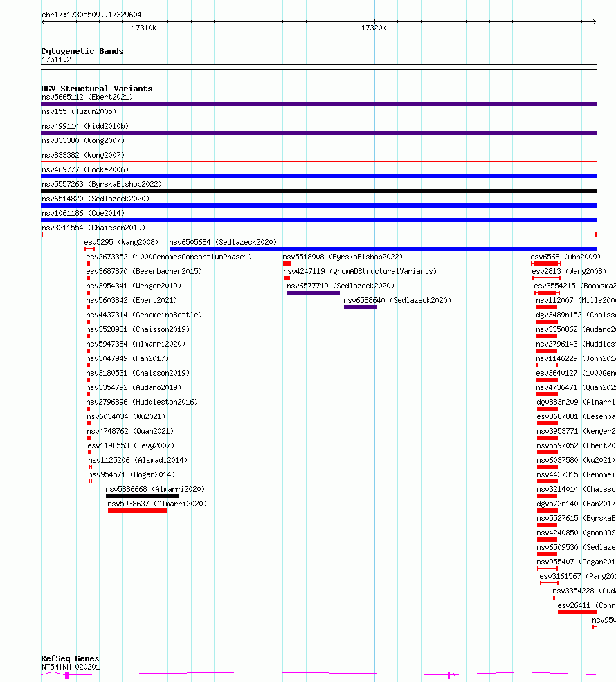This screenshot has width=616, height=682.
Task: Click nsv1061186 (Coe2014) label
Action: (x=83, y=213)
